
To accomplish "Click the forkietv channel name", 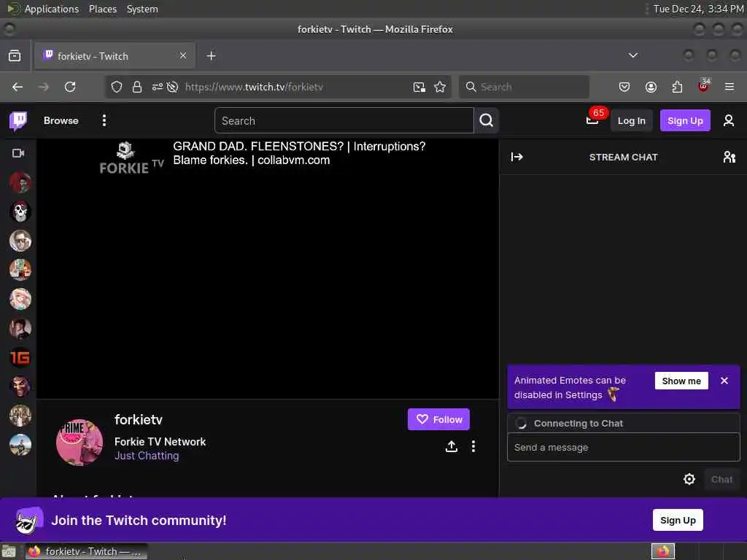I will [x=138, y=419].
